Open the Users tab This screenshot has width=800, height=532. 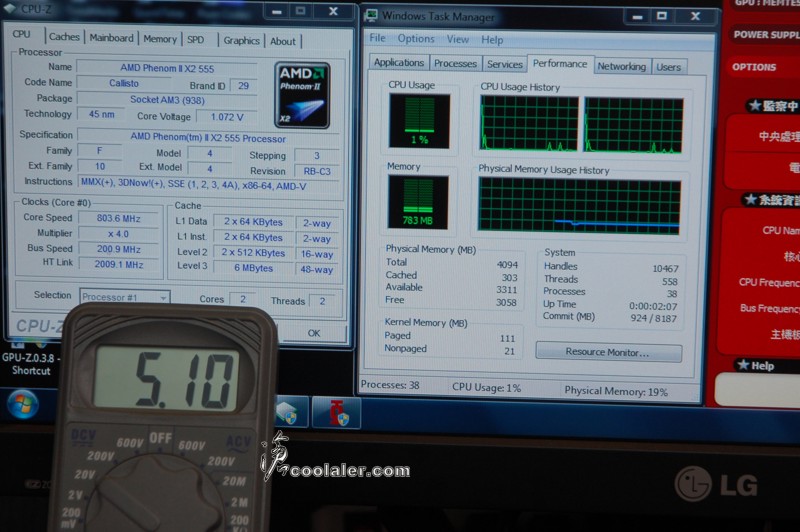coord(668,67)
